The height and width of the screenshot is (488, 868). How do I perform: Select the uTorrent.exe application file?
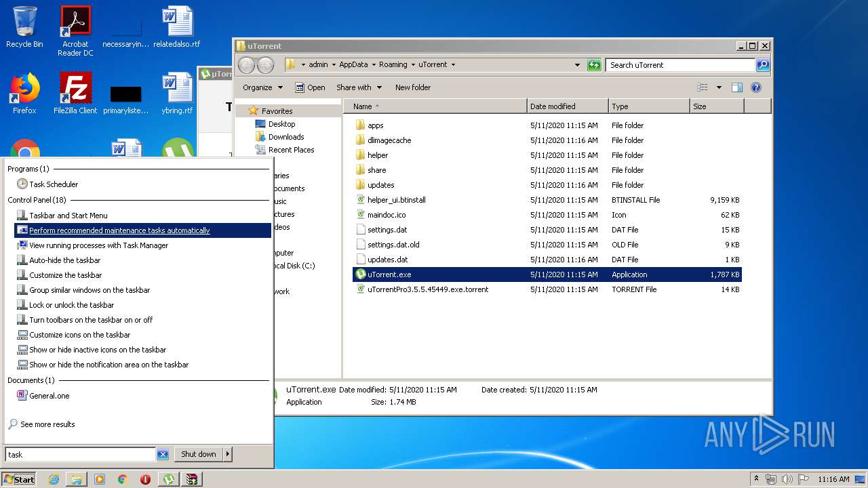(547, 274)
